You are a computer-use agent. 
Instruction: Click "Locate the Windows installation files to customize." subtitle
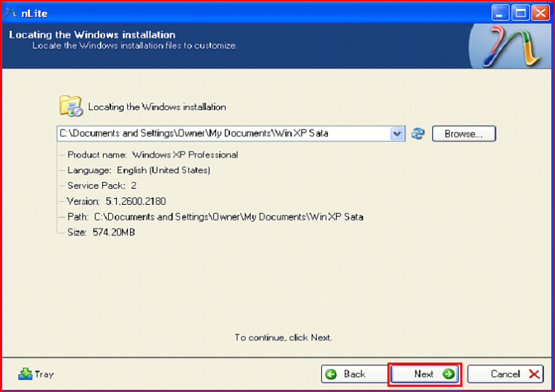[135, 46]
